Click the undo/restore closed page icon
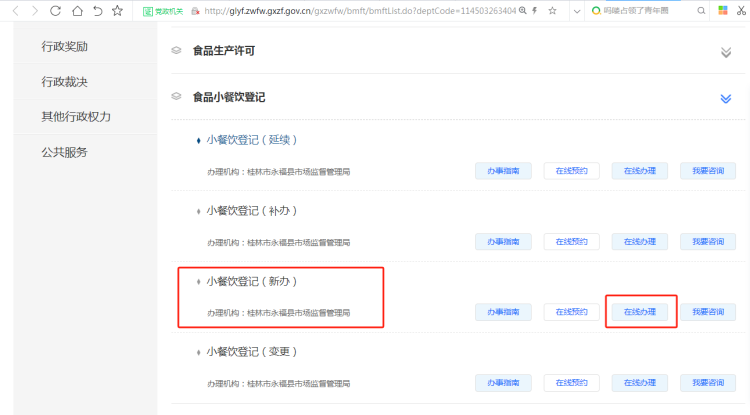The image size is (750, 415). (97, 11)
